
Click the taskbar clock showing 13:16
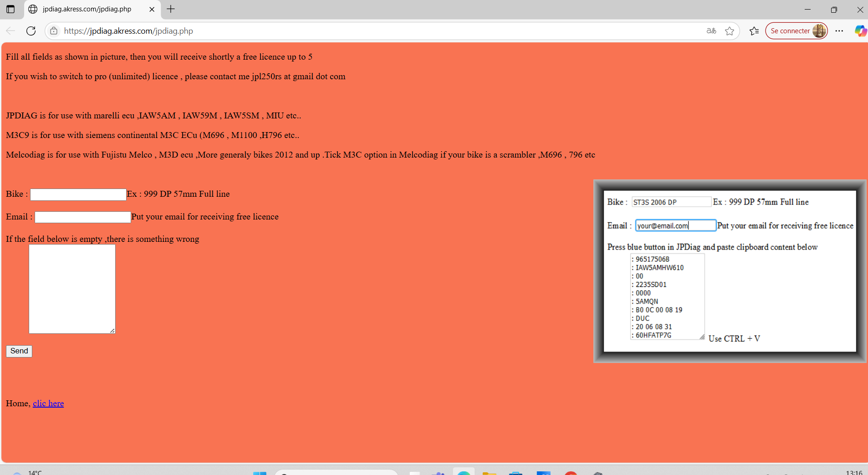coord(854,473)
